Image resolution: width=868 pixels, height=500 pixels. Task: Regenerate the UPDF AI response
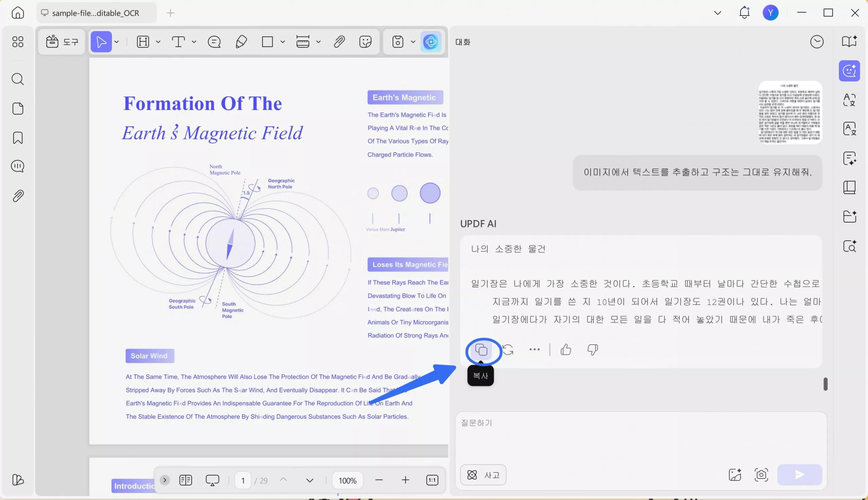pyautogui.click(x=508, y=350)
